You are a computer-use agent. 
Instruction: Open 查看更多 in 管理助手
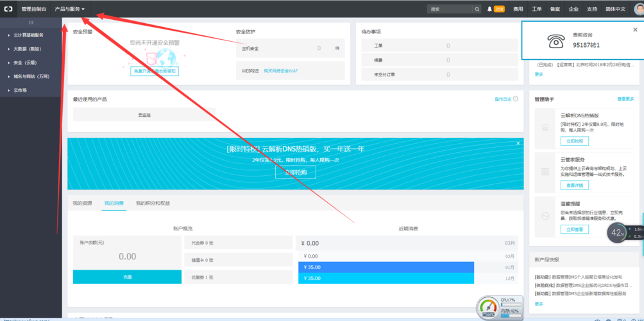(x=625, y=99)
